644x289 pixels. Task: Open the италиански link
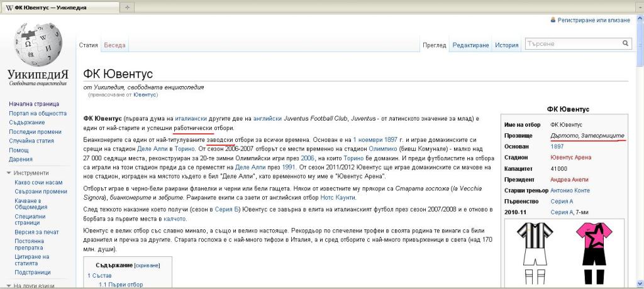click(x=191, y=118)
